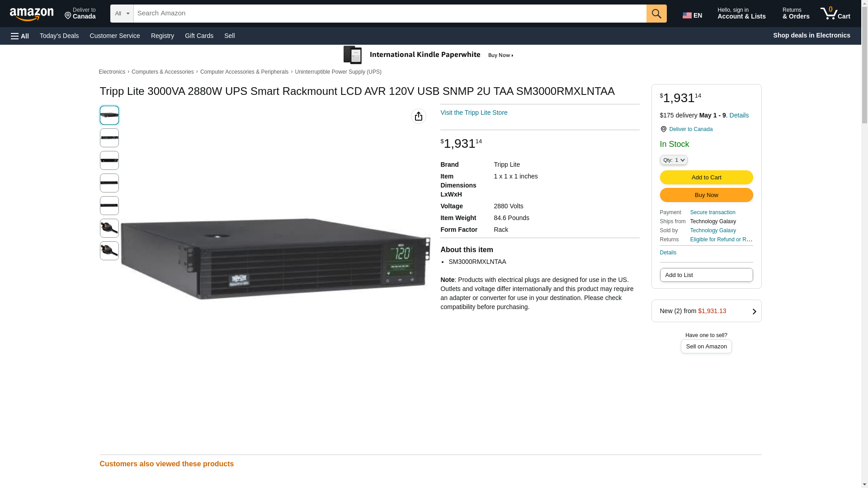The width and height of the screenshot is (868, 488).
Task: Click the magnifying glass search button
Action: pos(656,14)
